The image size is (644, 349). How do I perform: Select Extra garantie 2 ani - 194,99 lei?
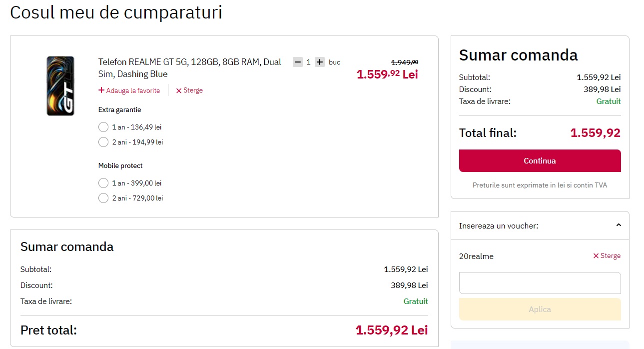click(103, 142)
